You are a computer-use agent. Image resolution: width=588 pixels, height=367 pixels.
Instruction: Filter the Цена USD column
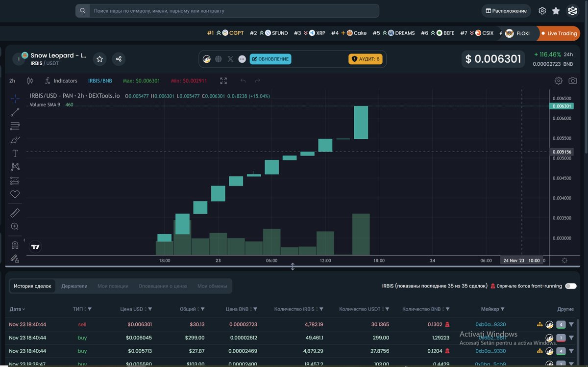(150, 309)
